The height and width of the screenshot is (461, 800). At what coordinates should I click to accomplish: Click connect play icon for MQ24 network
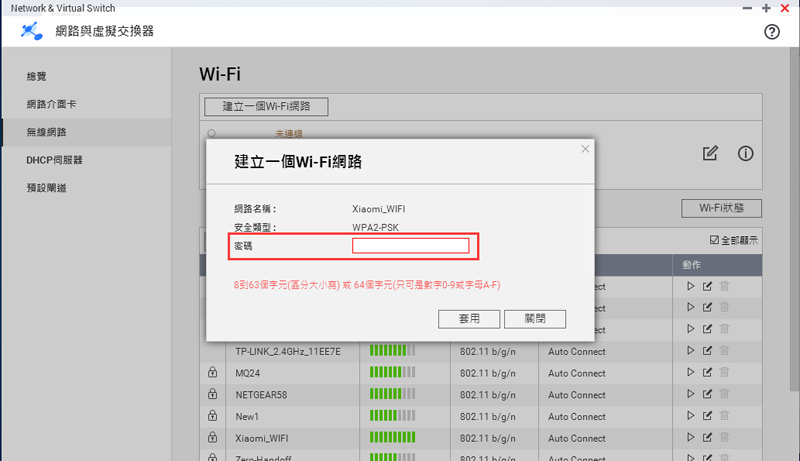(x=690, y=373)
